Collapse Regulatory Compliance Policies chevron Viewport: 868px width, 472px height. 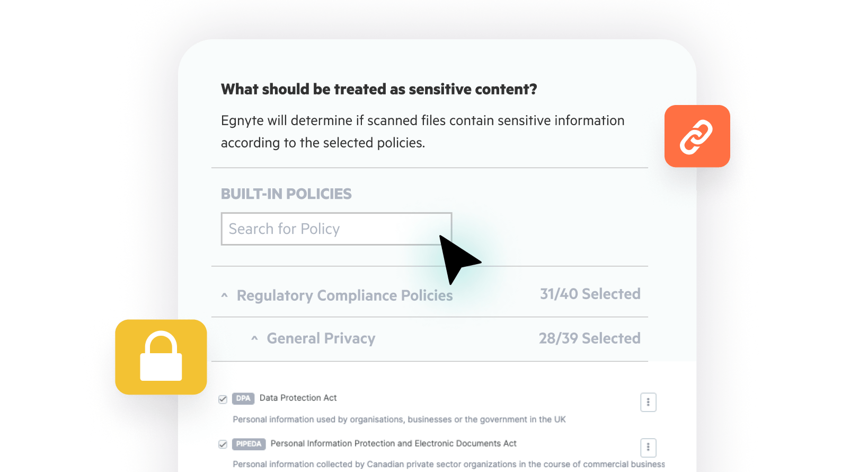click(x=225, y=295)
